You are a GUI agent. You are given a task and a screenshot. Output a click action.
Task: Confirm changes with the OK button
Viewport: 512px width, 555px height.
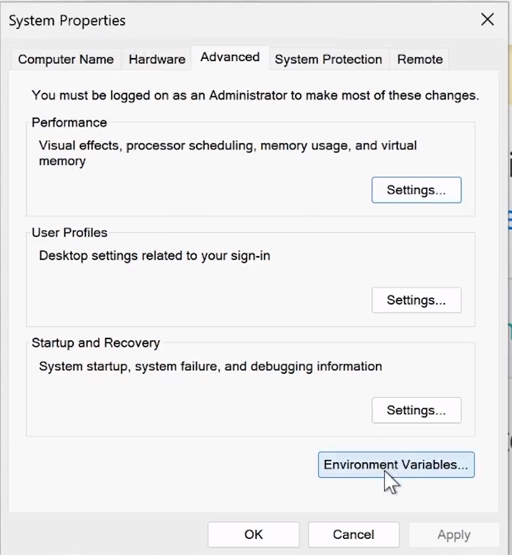click(253, 534)
